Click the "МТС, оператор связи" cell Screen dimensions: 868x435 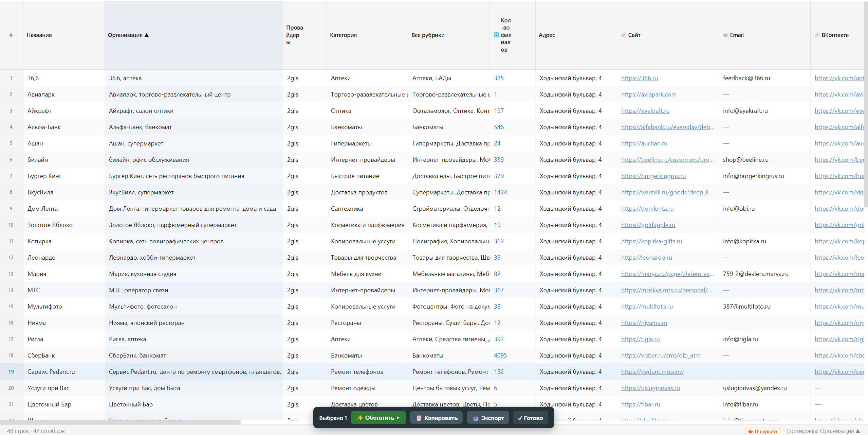[193, 290]
